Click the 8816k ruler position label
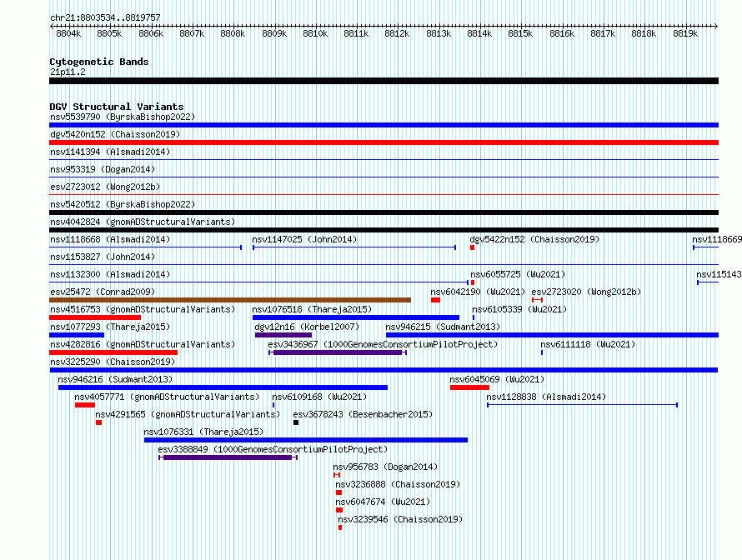The height and width of the screenshot is (560, 742). [x=562, y=33]
